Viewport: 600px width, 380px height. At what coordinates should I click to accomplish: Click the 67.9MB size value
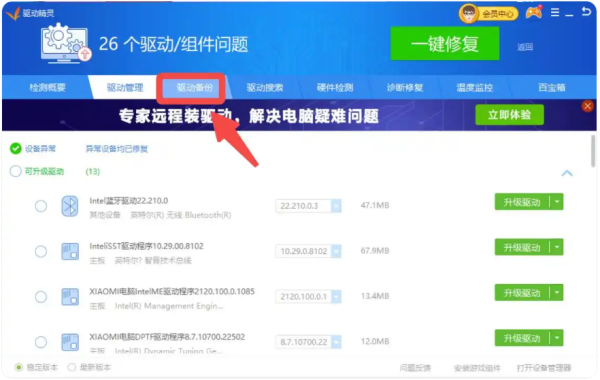[375, 251]
